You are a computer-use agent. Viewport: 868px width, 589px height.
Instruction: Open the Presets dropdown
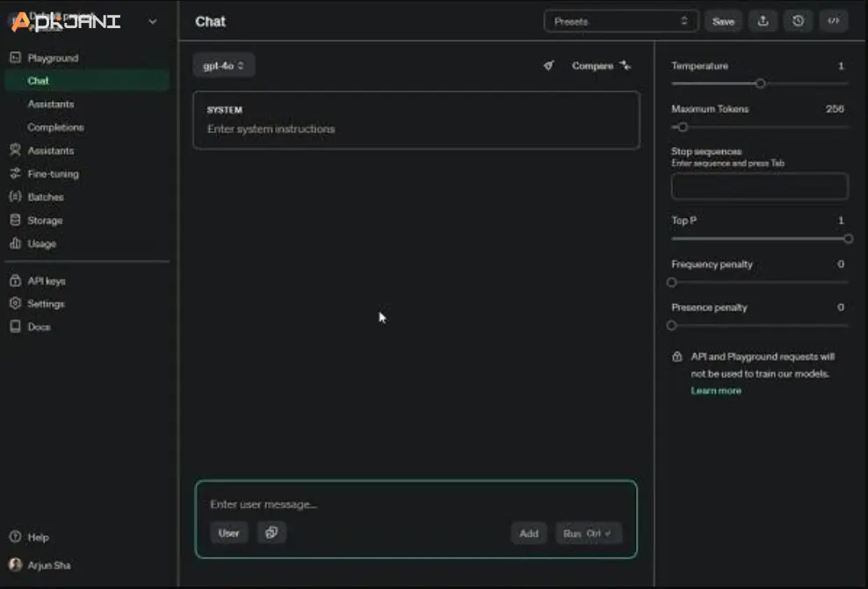(620, 21)
